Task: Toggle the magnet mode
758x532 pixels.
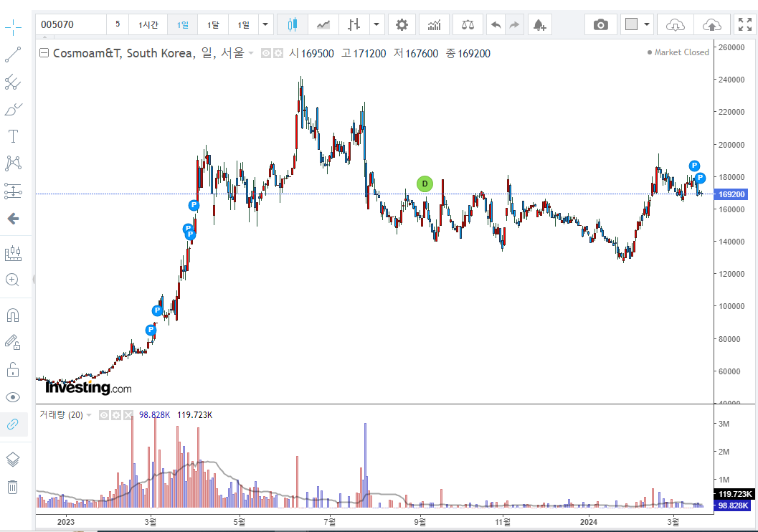Action: [13, 315]
